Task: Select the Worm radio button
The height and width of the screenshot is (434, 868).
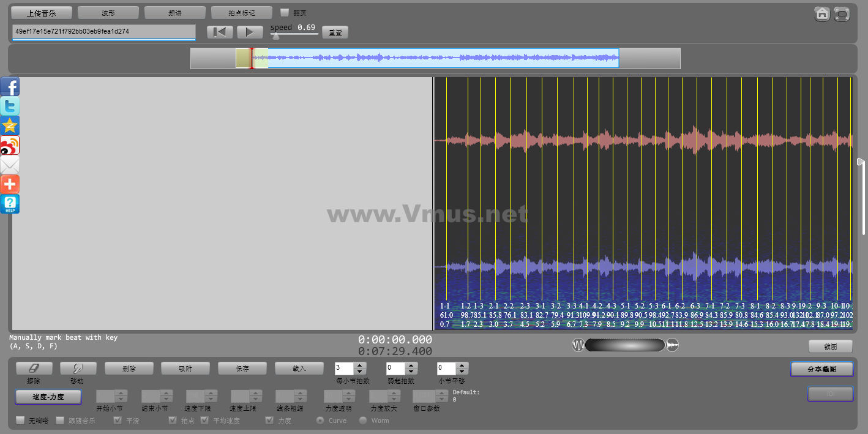Action: point(363,421)
